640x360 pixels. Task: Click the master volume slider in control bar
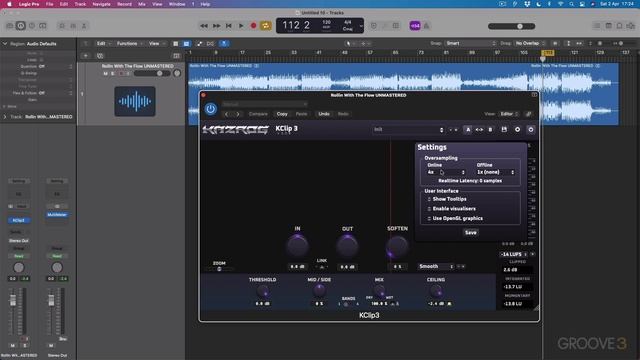click(x=511, y=26)
